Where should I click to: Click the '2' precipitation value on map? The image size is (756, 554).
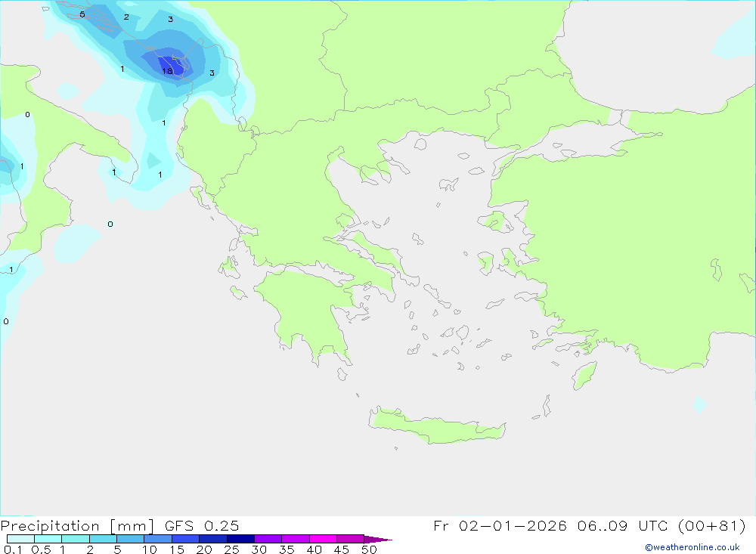[x=126, y=17]
